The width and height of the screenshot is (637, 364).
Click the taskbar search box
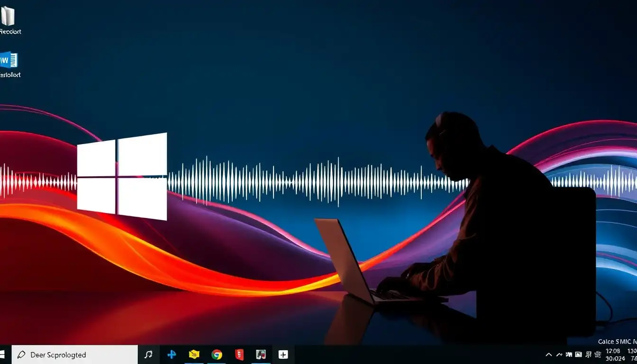(74, 355)
